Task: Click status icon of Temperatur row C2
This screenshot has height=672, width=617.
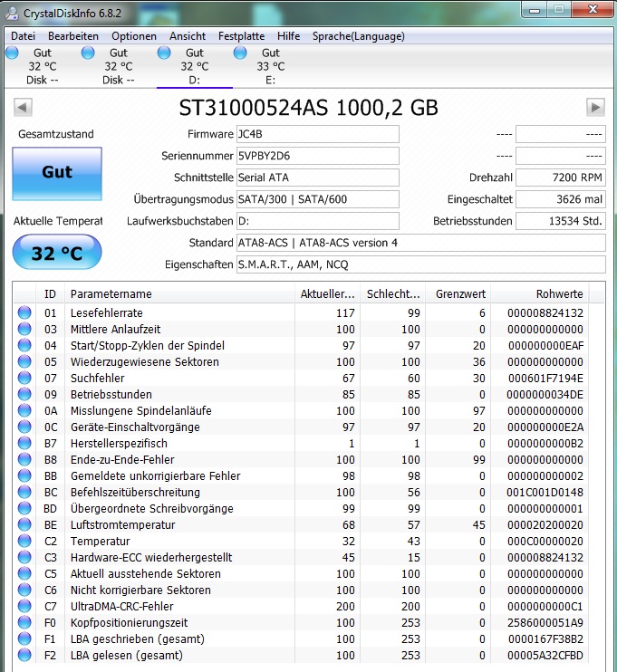Action: (24, 541)
